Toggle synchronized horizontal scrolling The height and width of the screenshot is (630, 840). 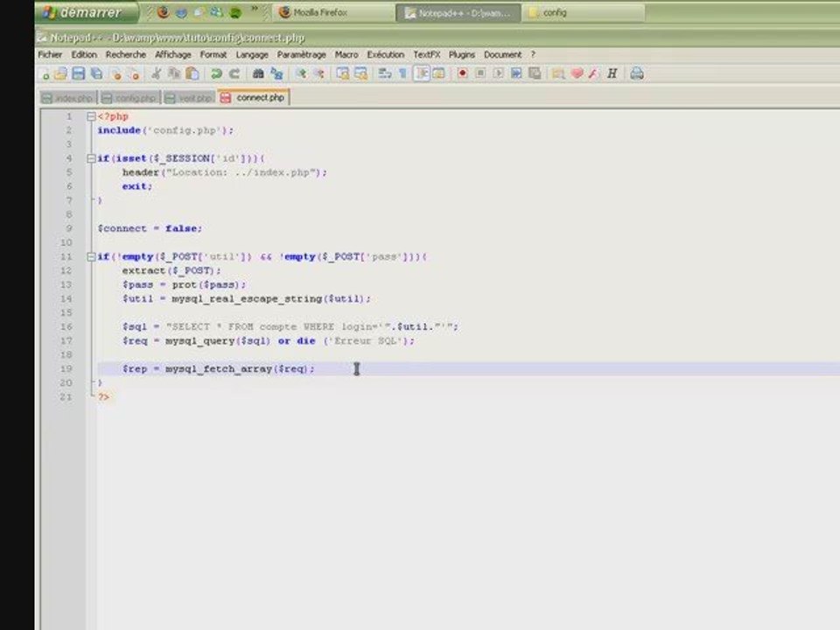tap(361, 73)
